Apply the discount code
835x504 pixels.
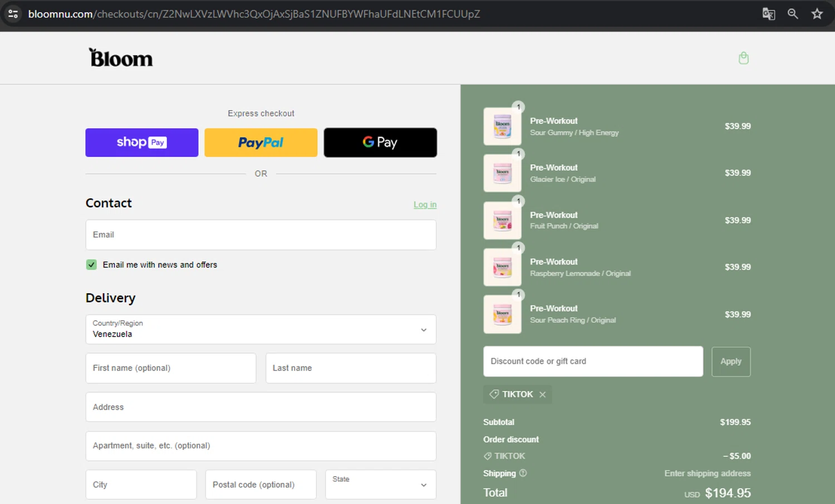731,362
